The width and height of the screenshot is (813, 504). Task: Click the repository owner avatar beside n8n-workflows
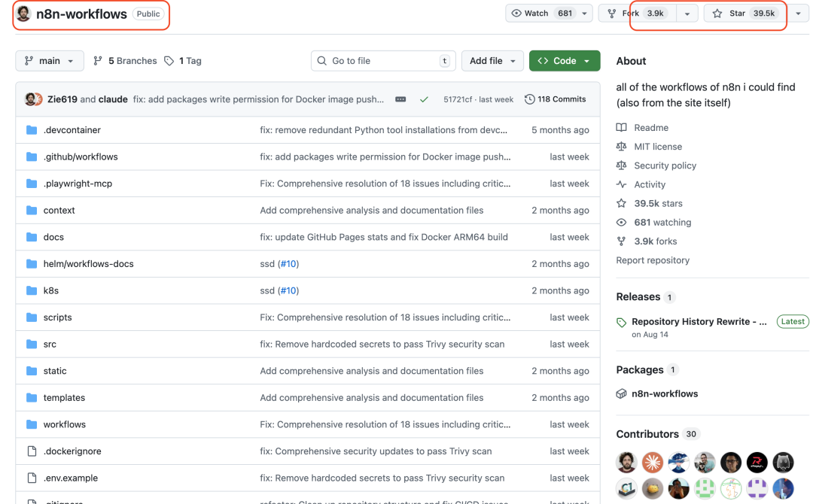(23, 14)
